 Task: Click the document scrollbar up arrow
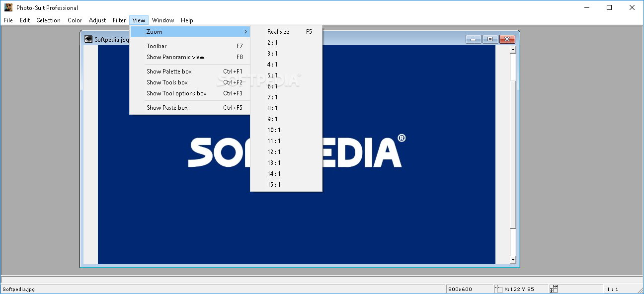(x=513, y=49)
